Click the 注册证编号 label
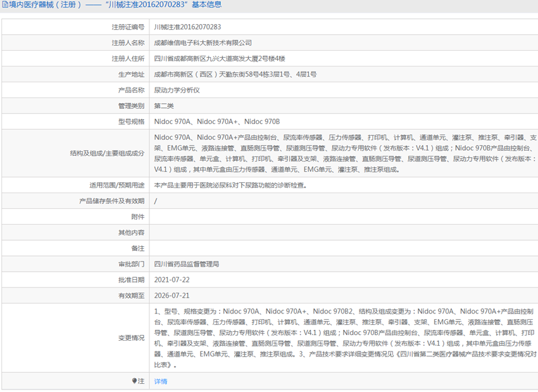The image size is (538, 392). (x=128, y=27)
